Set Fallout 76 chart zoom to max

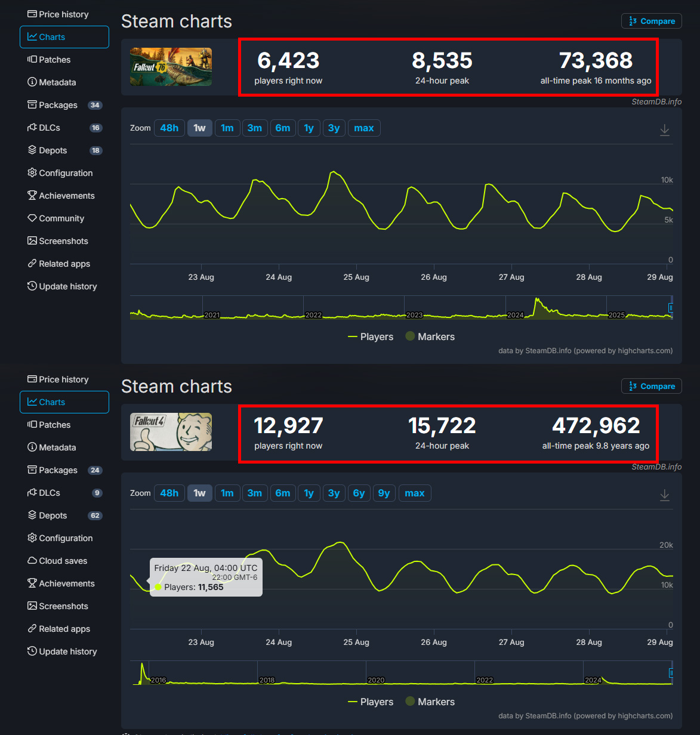coord(364,128)
